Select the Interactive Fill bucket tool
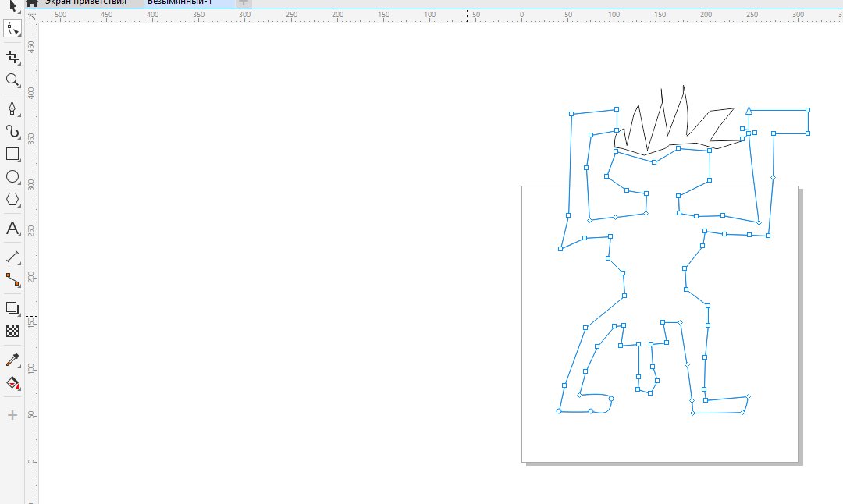The width and height of the screenshot is (843, 504). pyautogui.click(x=12, y=383)
